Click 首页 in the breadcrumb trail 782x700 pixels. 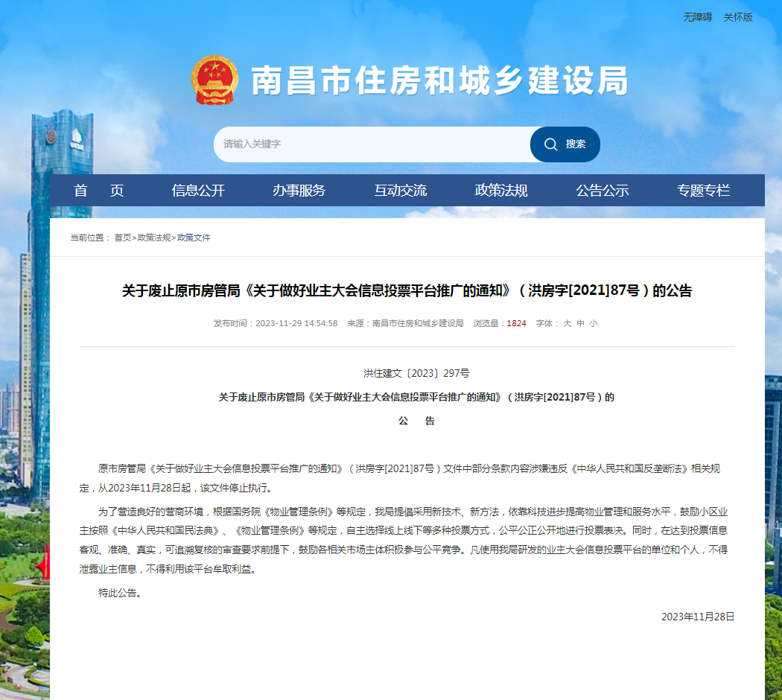coord(122,238)
